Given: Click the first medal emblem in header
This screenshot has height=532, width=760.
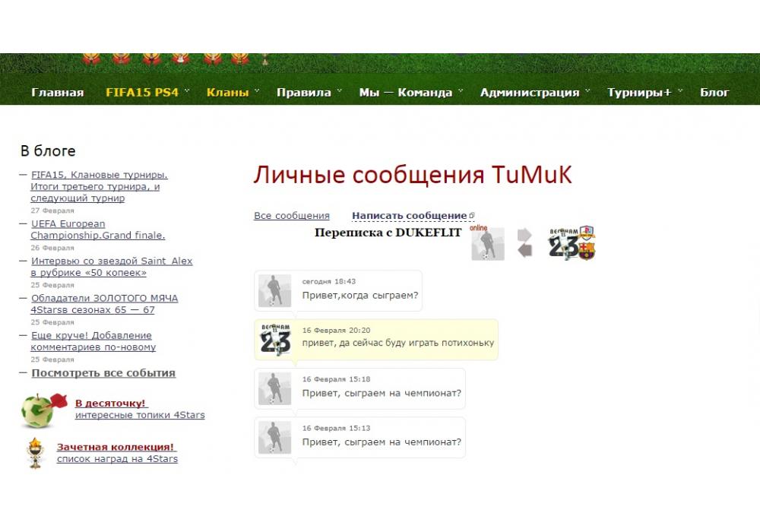Looking at the screenshot, I should pyautogui.click(x=91, y=59).
